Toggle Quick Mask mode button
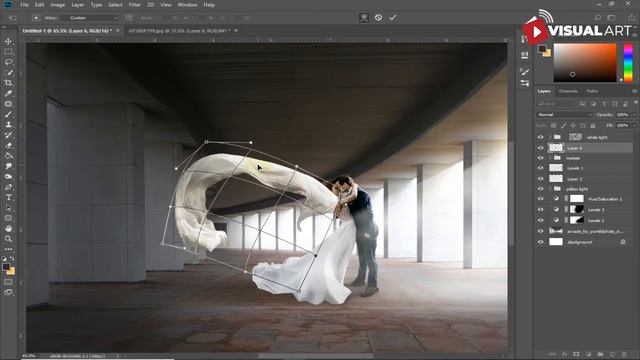Screen dimensions: 640x360 pyautogui.click(x=8, y=282)
